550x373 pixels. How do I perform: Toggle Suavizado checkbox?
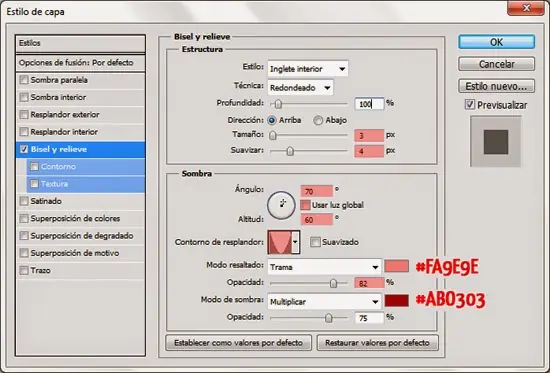click(315, 242)
